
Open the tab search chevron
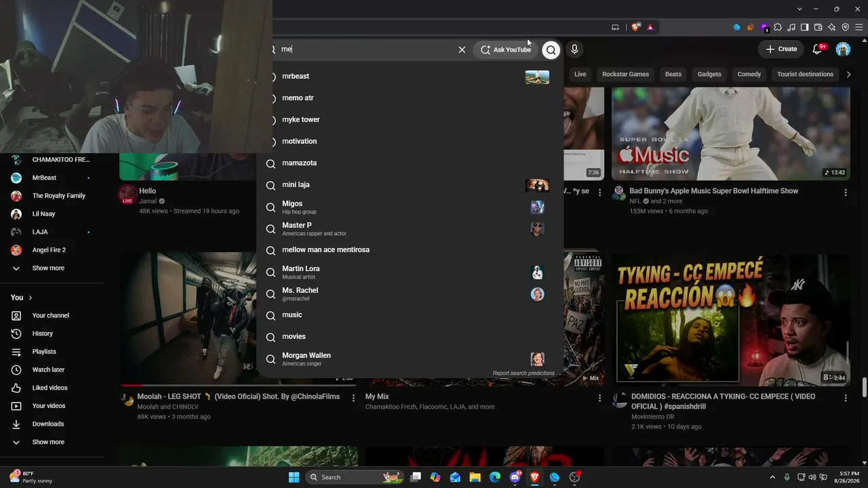(800, 9)
